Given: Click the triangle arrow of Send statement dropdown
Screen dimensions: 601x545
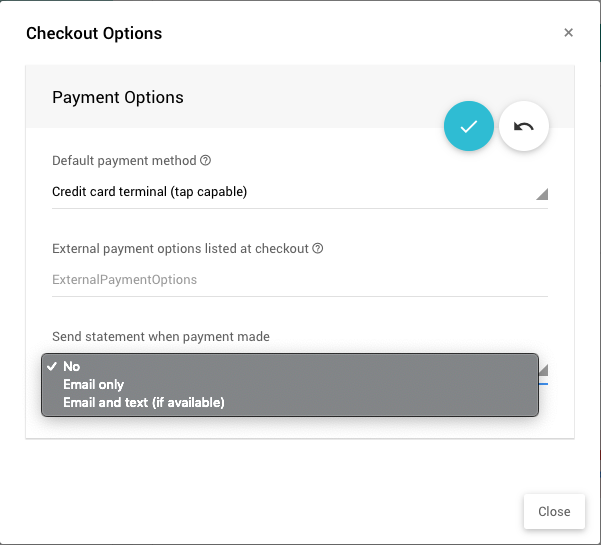Looking at the screenshot, I should tap(544, 371).
